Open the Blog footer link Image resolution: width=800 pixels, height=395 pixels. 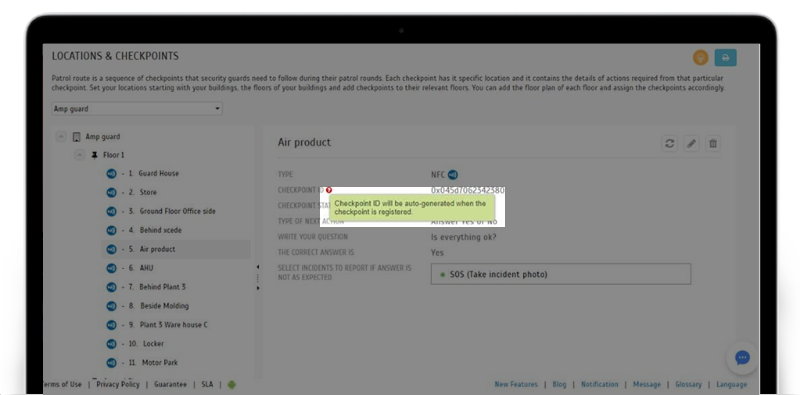pyautogui.click(x=559, y=384)
